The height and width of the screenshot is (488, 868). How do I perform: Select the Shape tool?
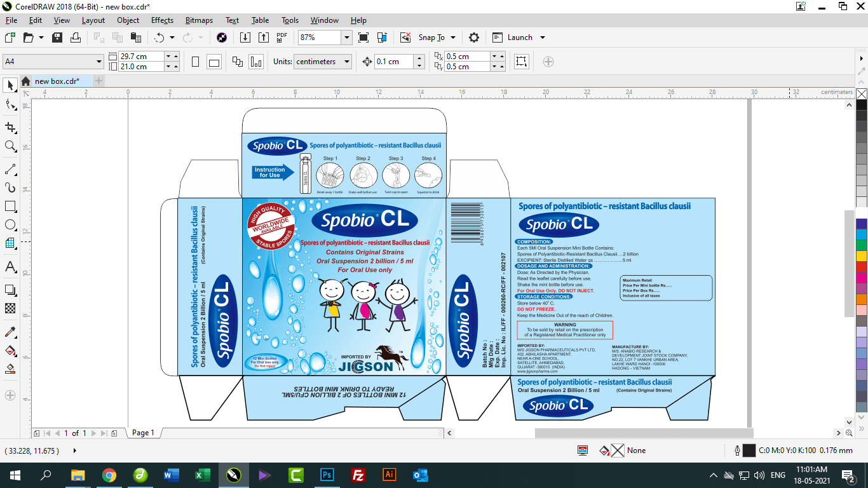pos(10,105)
